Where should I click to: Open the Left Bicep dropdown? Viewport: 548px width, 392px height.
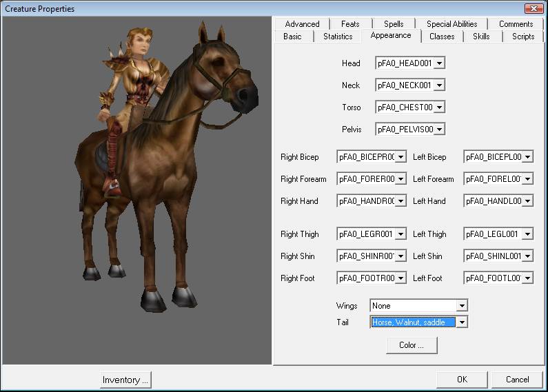click(528, 157)
